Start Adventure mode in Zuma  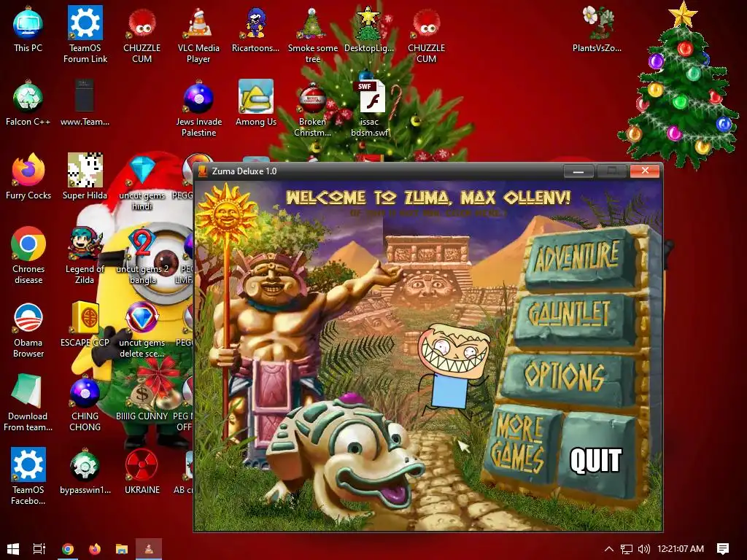(578, 259)
